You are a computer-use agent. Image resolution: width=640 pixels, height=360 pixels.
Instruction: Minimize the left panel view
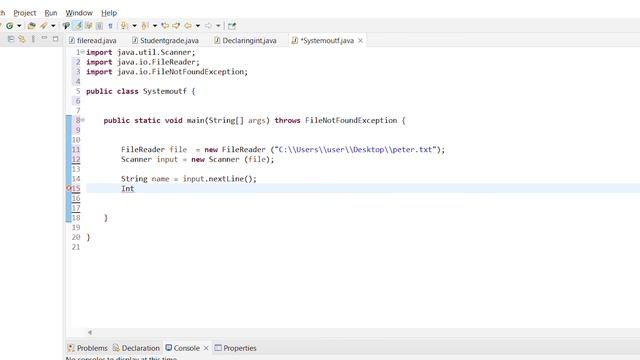(x=44, y=38)
